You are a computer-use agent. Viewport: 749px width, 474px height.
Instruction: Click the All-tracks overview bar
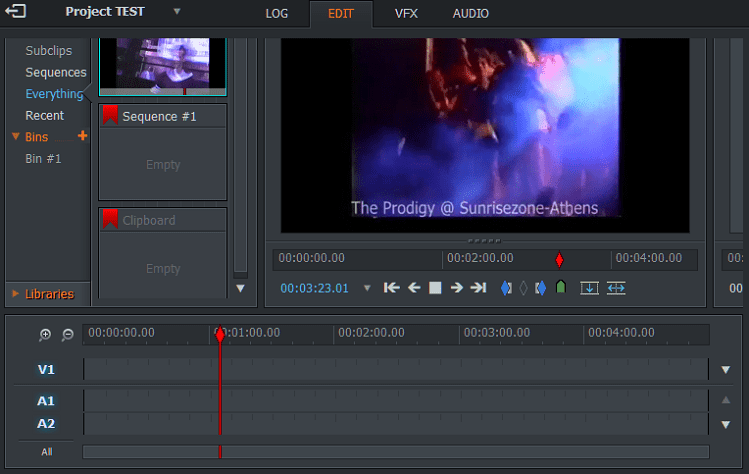[x=396, y=452]
